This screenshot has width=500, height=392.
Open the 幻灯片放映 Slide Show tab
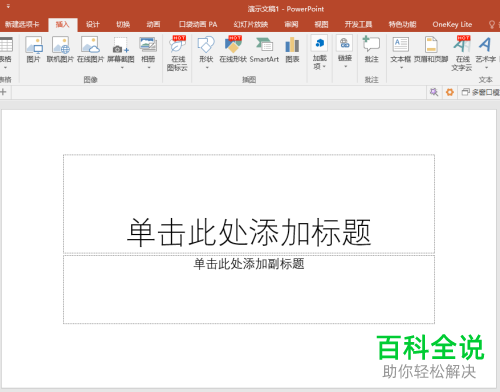(251, 24)
